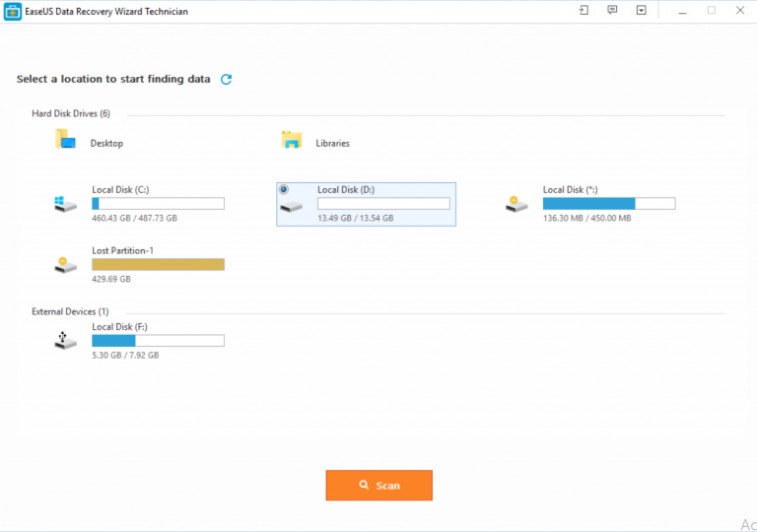Select the Libraries folder icon
The image size is (757, 532).
pyautogui.click(x=292, y=140)
